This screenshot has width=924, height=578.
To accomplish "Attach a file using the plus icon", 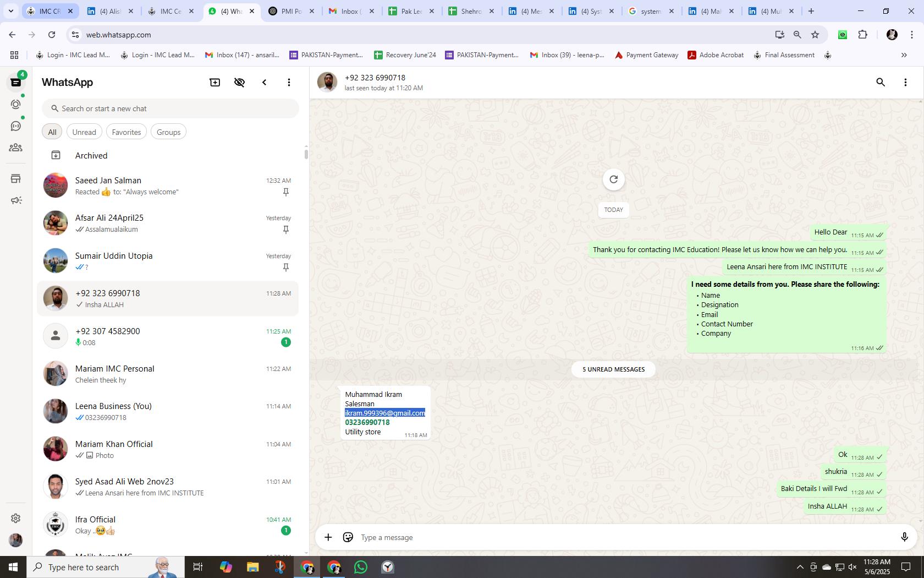I will point(328,537).
